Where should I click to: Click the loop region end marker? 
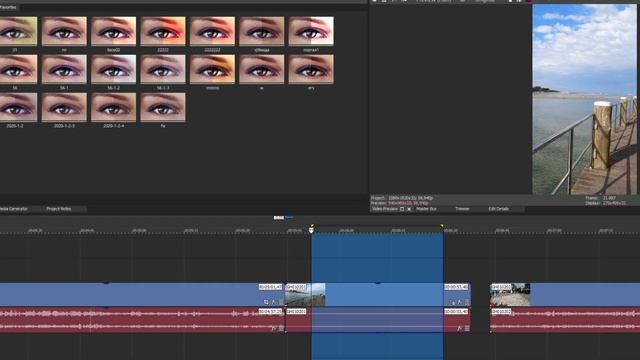pyautogui.click(x=442, y=225)
